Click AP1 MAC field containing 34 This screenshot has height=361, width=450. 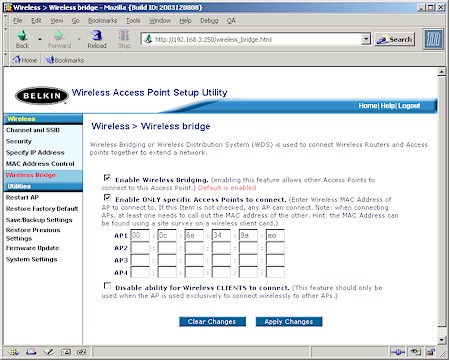point(221,235)
